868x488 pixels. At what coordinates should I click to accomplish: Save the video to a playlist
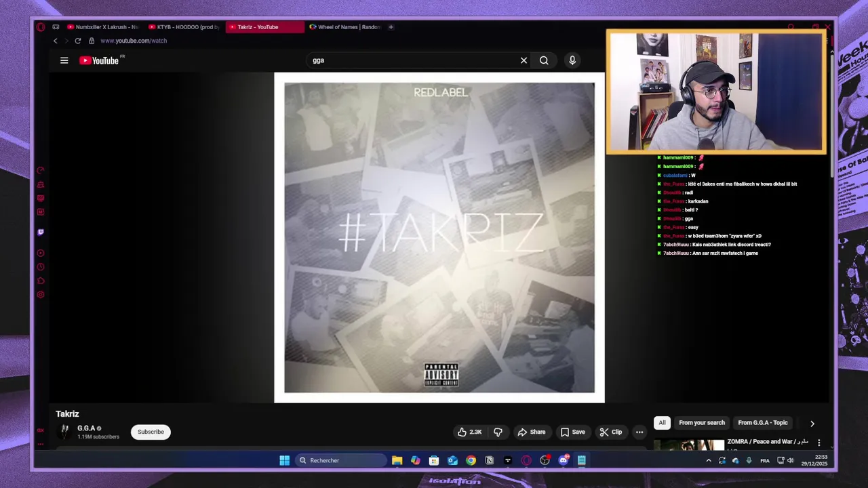coord(573,432)
